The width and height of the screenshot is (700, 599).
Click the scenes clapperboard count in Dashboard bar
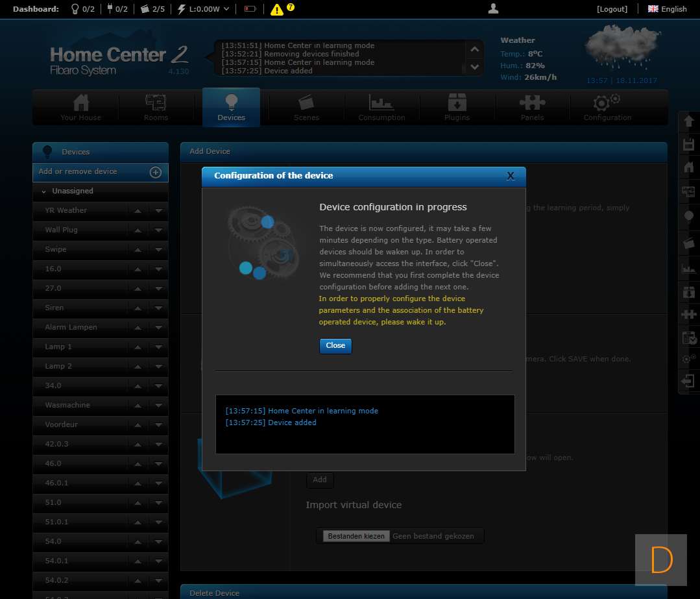coord(153,9)
